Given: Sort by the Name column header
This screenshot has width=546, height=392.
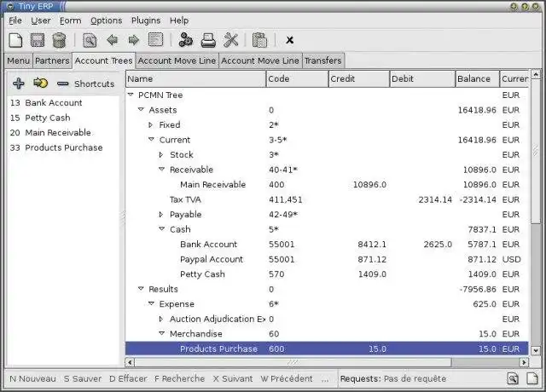Looking at the screenshot, I should 196,79.
